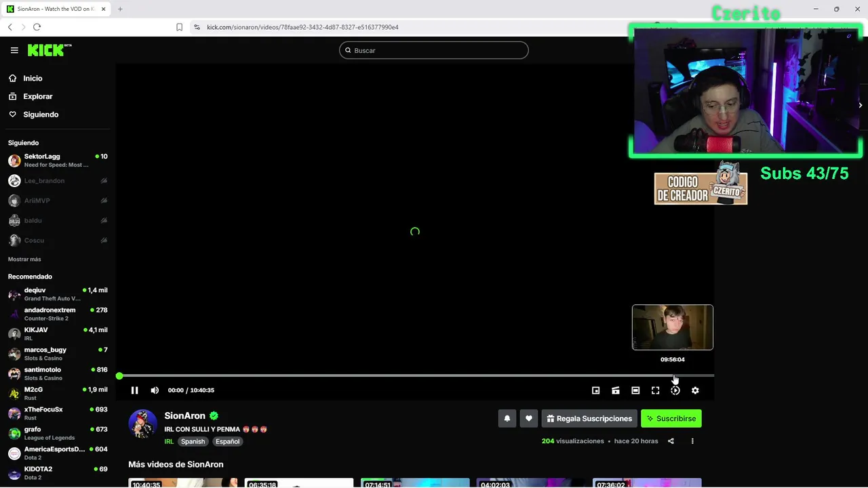
Task: Open playback speed control
Action: click(675, 390)
